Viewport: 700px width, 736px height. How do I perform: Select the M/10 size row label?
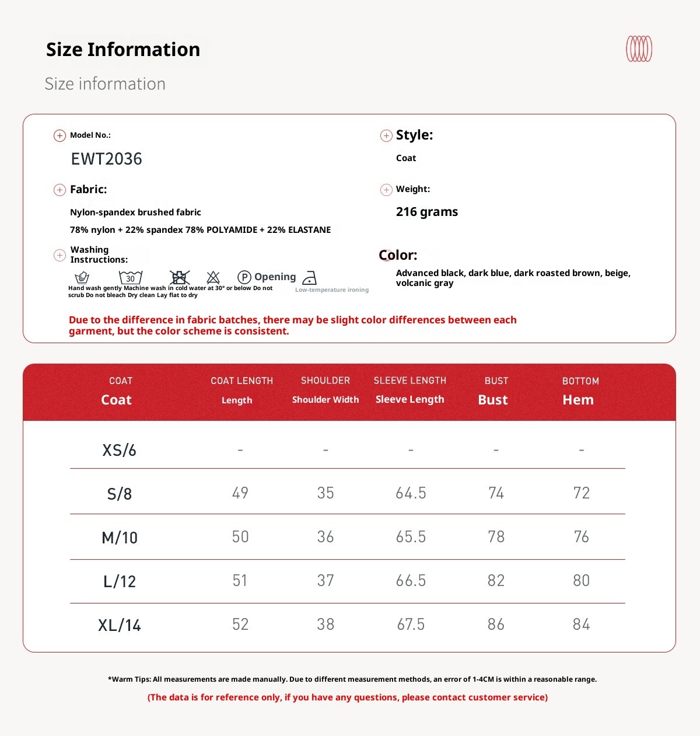[120, 538]
